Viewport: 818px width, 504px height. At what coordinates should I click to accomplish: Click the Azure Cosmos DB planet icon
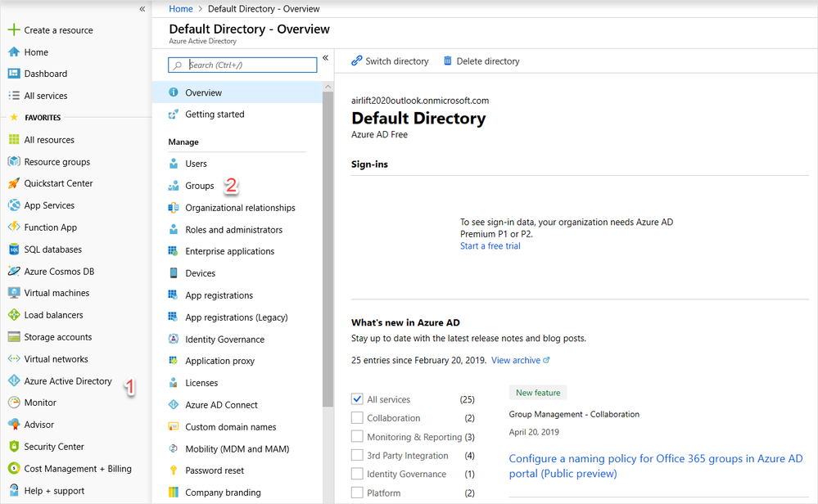point(14,271)
